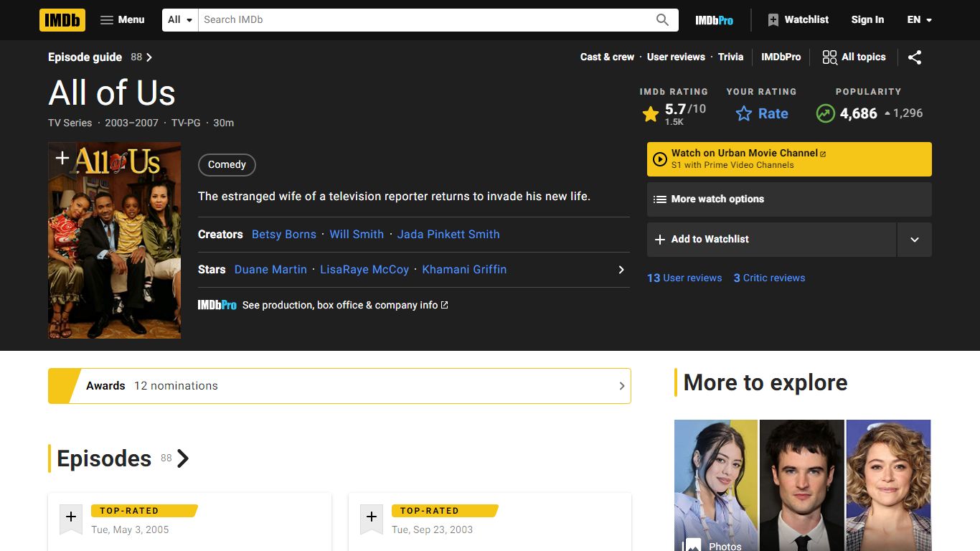This screenshot has height=551, width=980.
Task: Open the Episodes section heading
Action: 104,458
